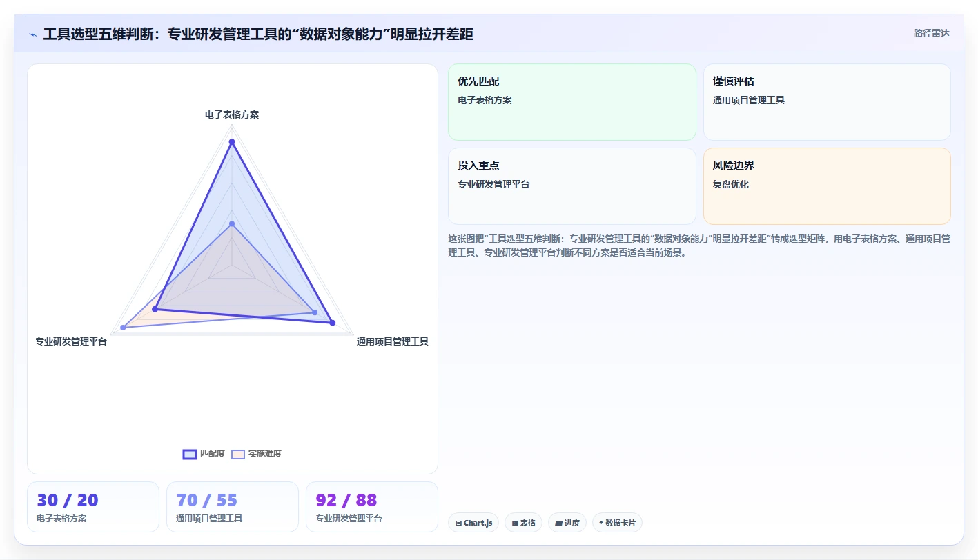Viewport: 978px width, 560px height.
Task: Toggle the 实施难度 legend item
Action: [x=256, y=454]
